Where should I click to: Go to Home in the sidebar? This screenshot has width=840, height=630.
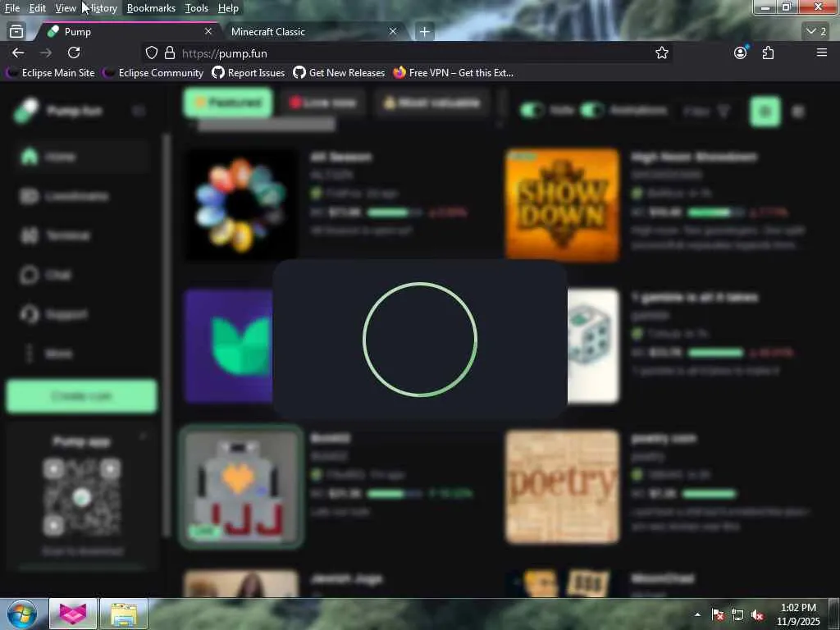(80, 157)
